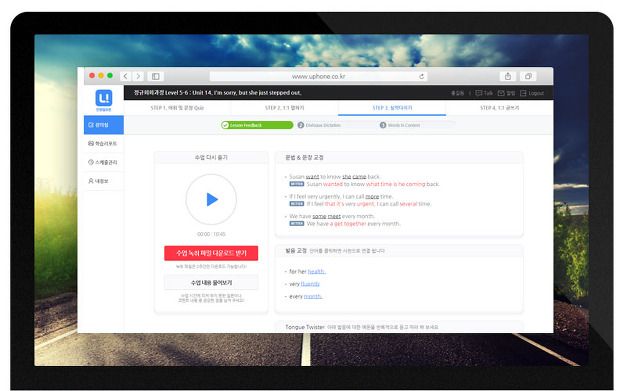Image resolution: width=620 pixels, height=391 pixels.
Task: Open the envelope-icon link beside Talk
Action: pos(506,93)
